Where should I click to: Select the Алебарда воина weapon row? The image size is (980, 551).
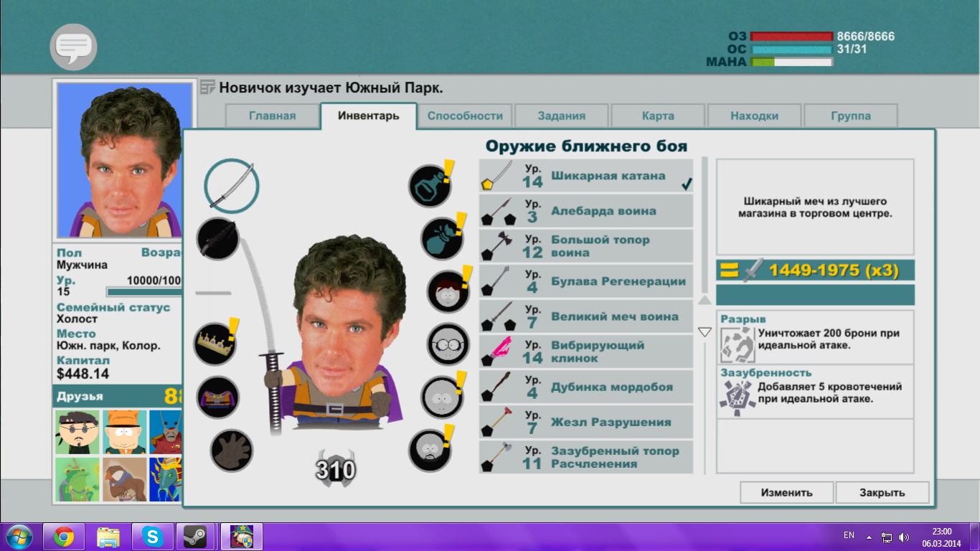tap(586, 211)
